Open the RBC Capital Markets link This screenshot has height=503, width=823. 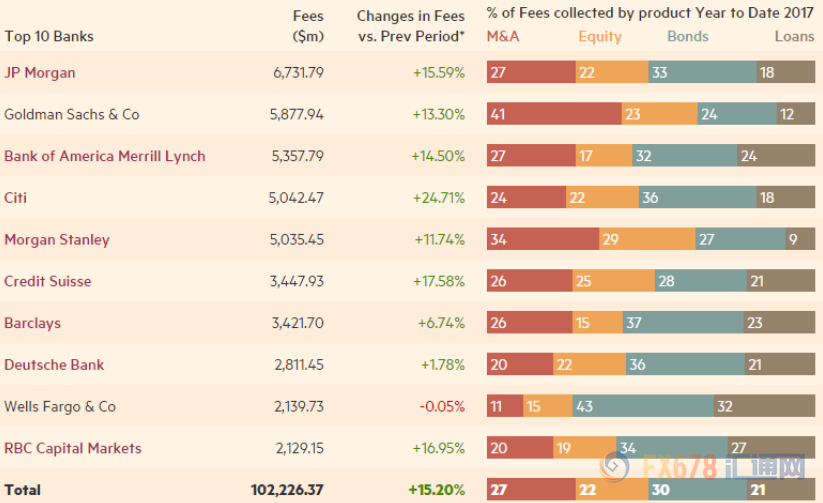point(73,448)
